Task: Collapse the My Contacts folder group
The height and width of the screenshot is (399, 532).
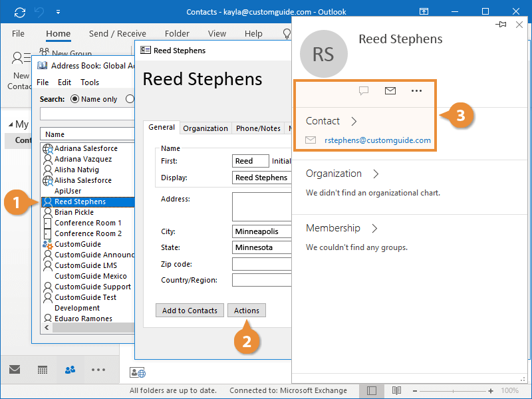Action: point(11,124)
